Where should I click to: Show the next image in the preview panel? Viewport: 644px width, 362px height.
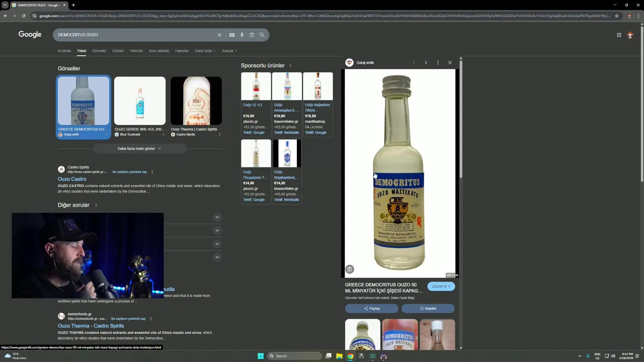(x=426, y=63)
